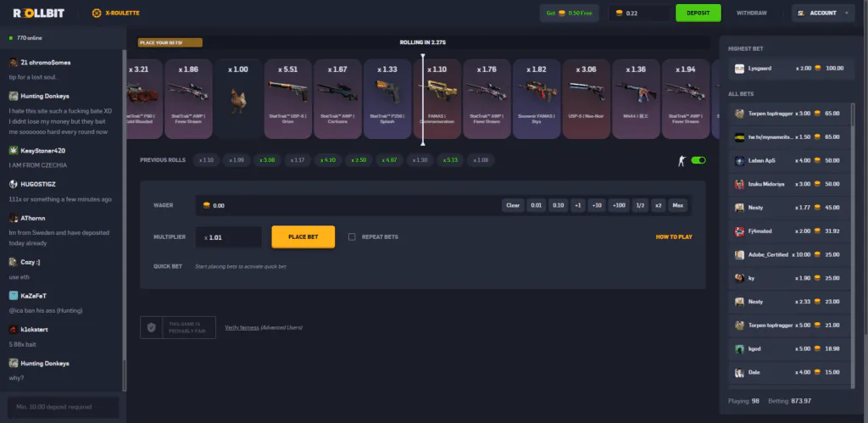Set wager to Max
The image size is (868, 423).
(677, 205)
